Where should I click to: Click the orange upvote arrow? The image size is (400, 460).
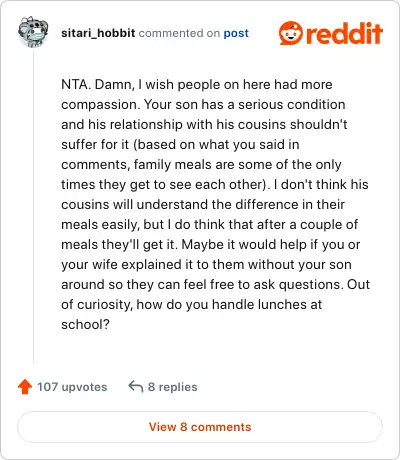25,387
